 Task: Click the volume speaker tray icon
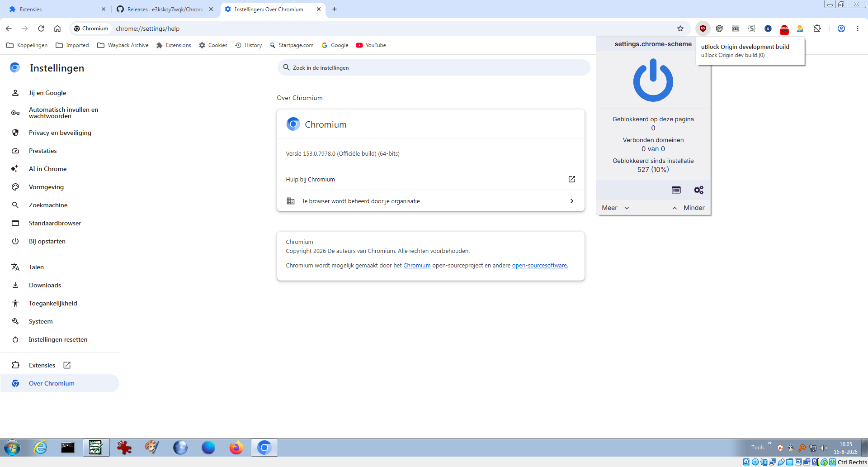[x=823, y=448]
